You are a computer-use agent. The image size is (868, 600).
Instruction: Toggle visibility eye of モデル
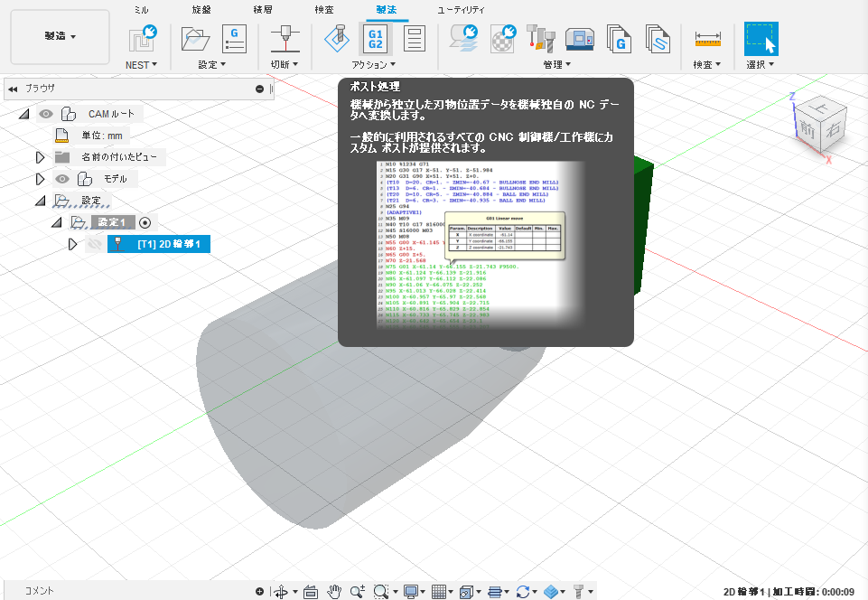(62, 178)
